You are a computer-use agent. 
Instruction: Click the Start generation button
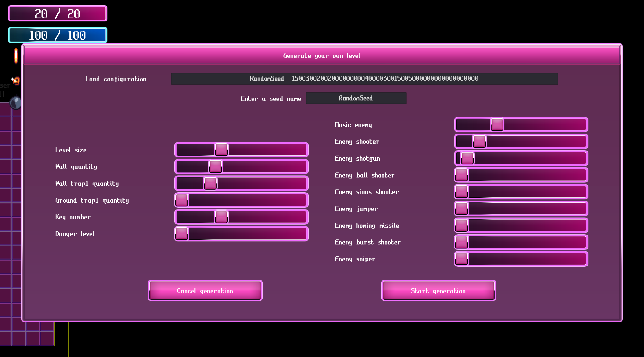point(438,291)
